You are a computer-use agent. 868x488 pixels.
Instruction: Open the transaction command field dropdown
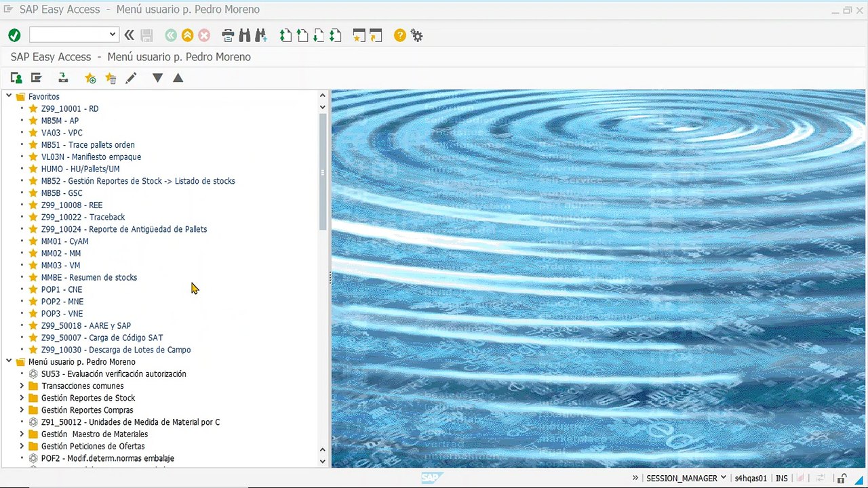pyautogui.click(x=113, y=35)
